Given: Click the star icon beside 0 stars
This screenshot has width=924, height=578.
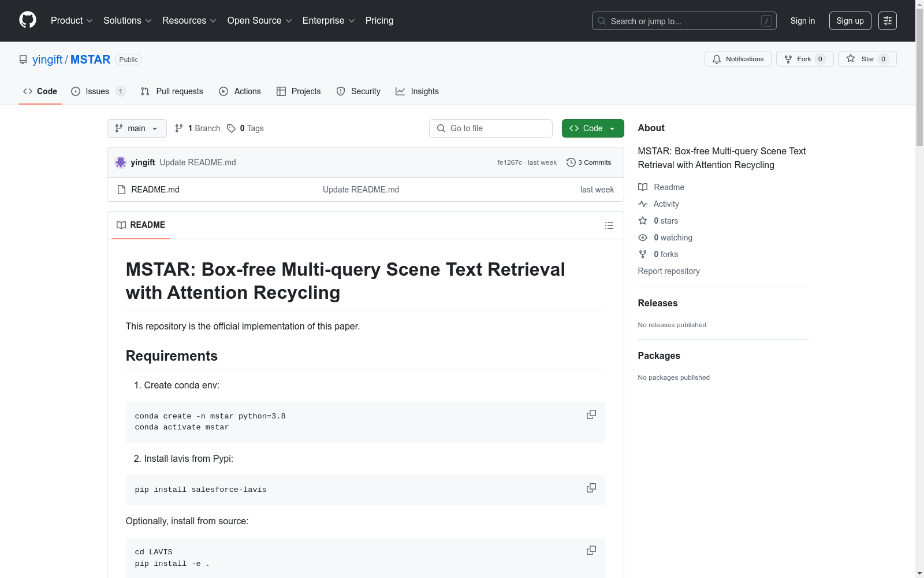Looking at the screenshot, I should pyautogui.click(x=643, y=221).
